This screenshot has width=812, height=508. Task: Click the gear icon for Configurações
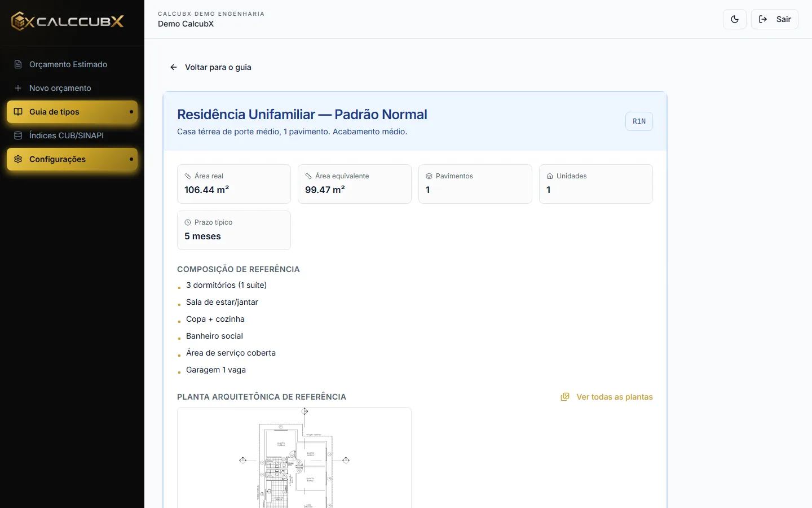pos(18,159)
